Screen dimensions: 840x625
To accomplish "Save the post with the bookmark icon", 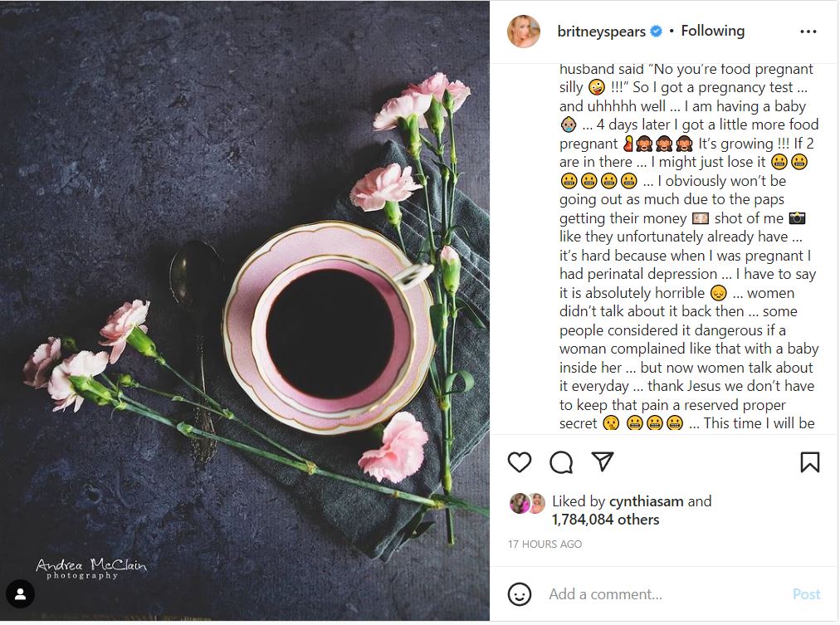I will [809, 462].
